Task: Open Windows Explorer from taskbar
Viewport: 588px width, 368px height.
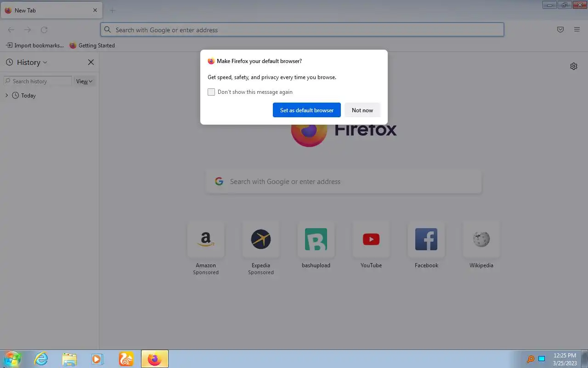Action: click(69, 359)
